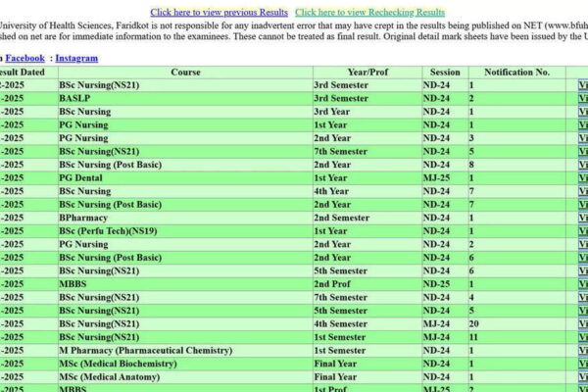Click notification number '3' in the PG Nursing row
588x392 pixels.
516,138
